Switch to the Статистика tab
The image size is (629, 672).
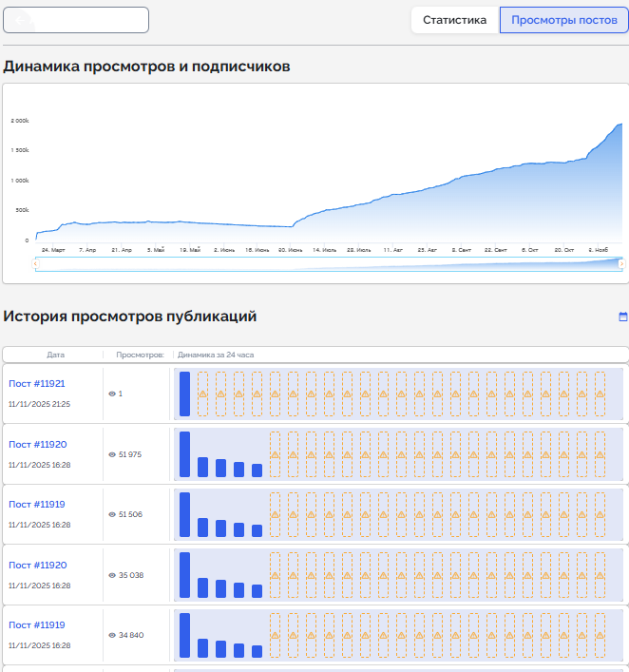tap(454, 20)
